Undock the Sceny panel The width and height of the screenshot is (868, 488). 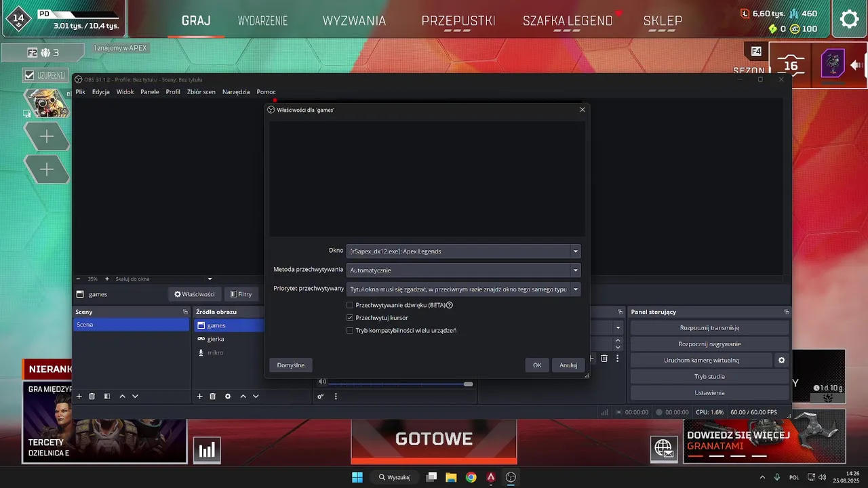point(185,312)
